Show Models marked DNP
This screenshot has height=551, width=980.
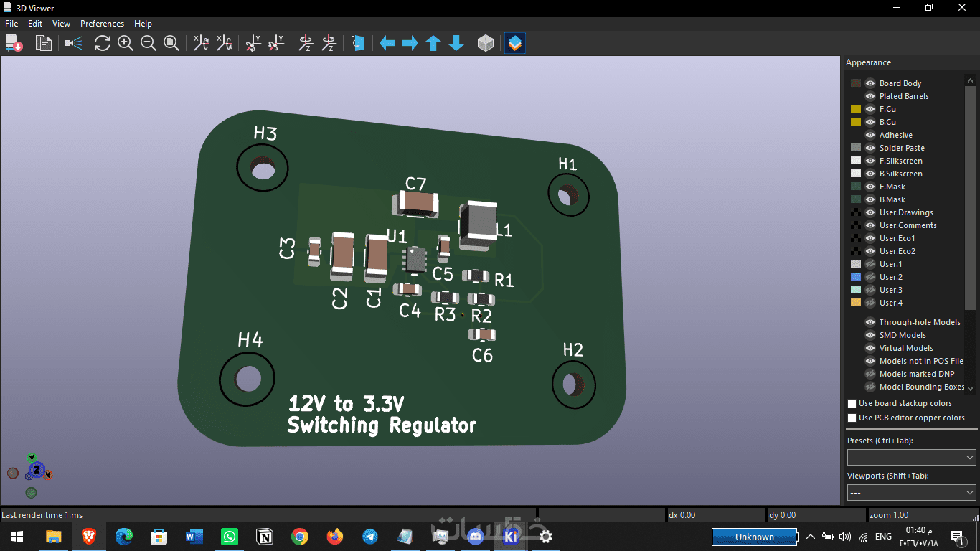pyautogui.click(x=870, y=374)
